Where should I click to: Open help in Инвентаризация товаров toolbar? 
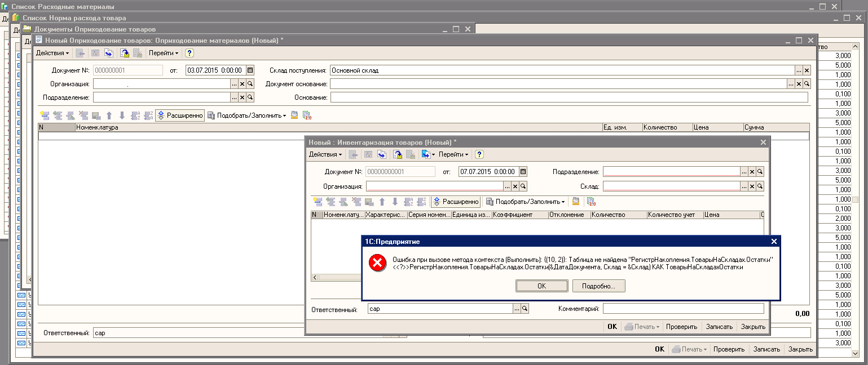pos(479,154)
